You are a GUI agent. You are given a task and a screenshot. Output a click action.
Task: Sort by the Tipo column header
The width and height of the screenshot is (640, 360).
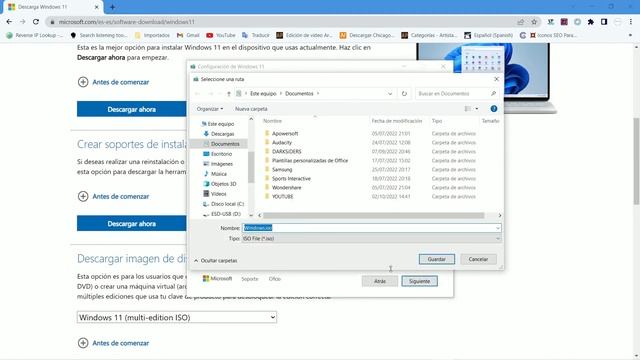437,121
